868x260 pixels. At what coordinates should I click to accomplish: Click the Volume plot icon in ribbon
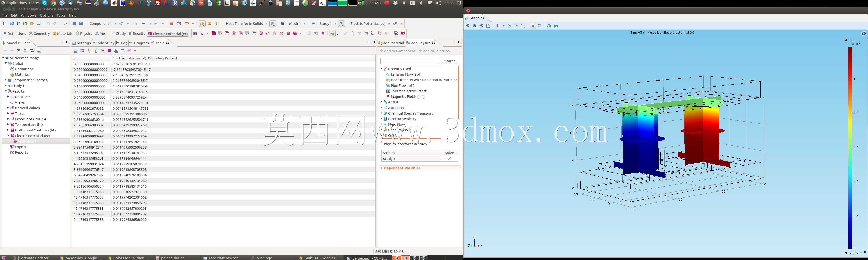pos(214,33)
